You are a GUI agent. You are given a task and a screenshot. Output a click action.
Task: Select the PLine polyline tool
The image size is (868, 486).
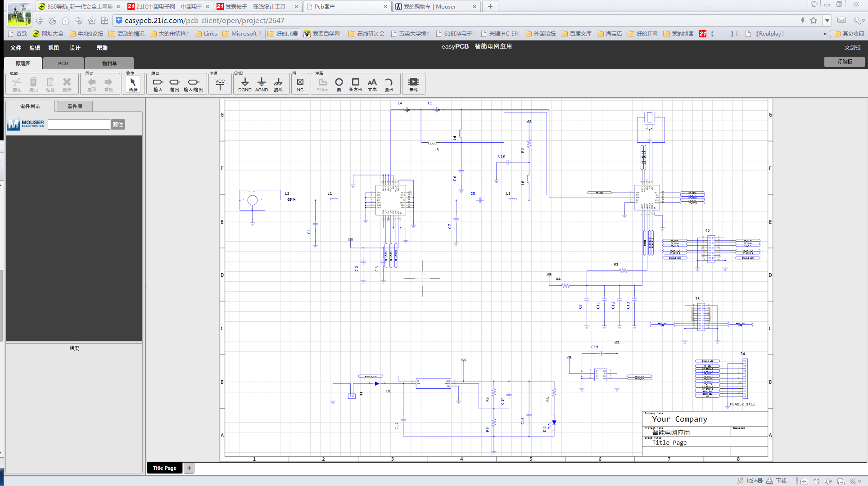pos(322,84)
